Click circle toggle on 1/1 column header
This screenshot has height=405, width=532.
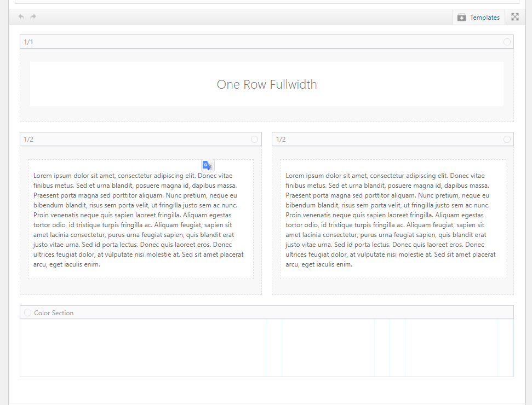(x=507, y=42)
